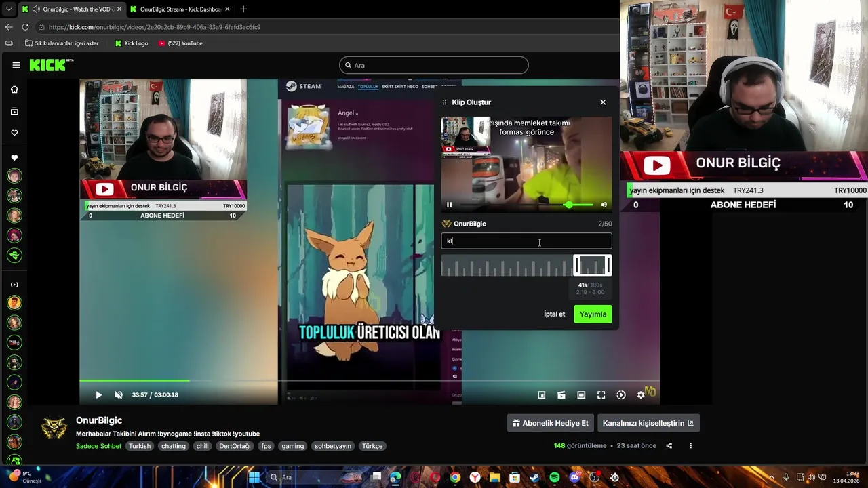Close the Klip Oluştur dialog

(x=603, y=102)
